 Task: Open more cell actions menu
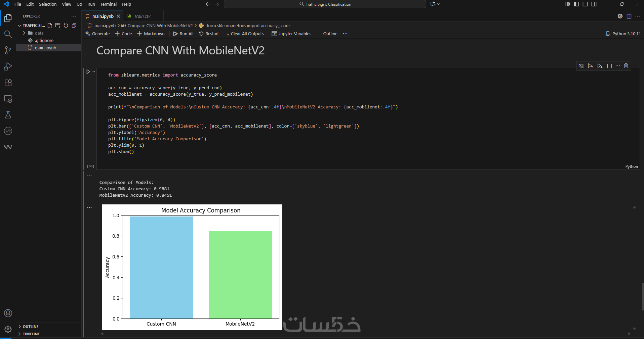(618, 66)
